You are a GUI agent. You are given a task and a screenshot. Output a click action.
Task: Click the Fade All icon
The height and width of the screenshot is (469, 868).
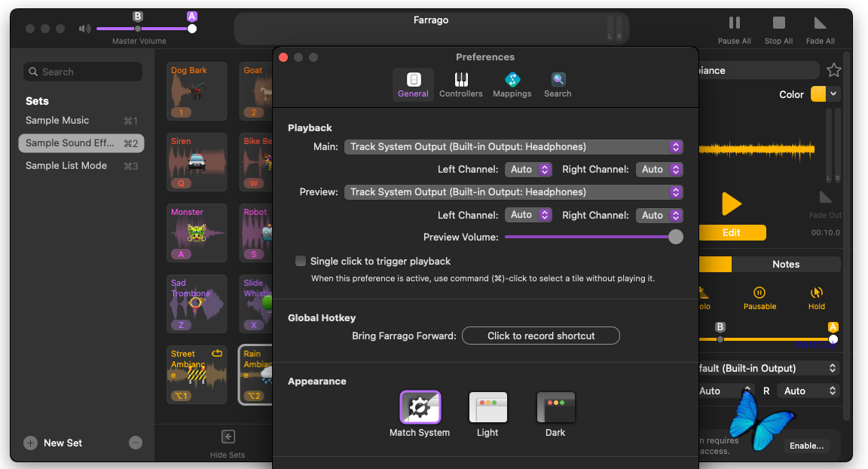coord(820,23)
